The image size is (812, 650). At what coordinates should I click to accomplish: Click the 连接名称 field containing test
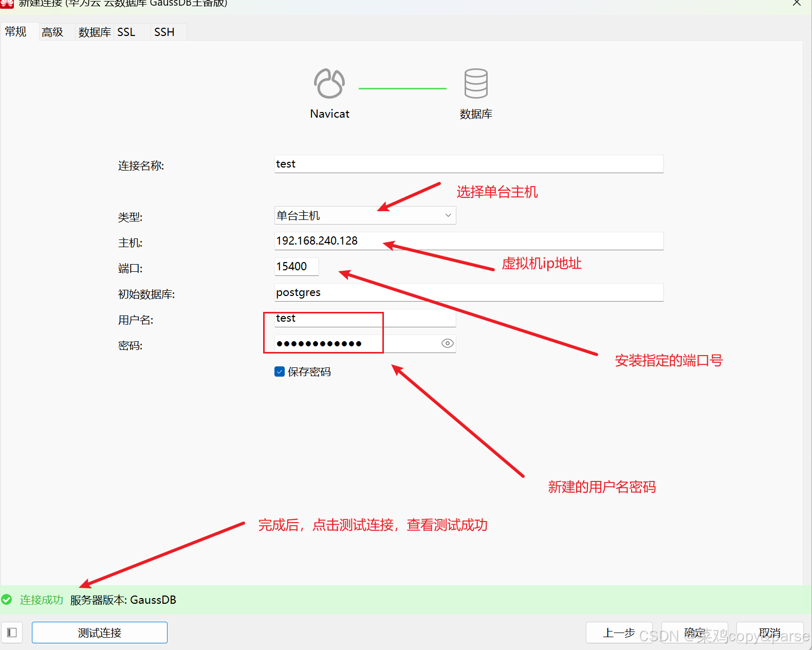click(469, 164)
